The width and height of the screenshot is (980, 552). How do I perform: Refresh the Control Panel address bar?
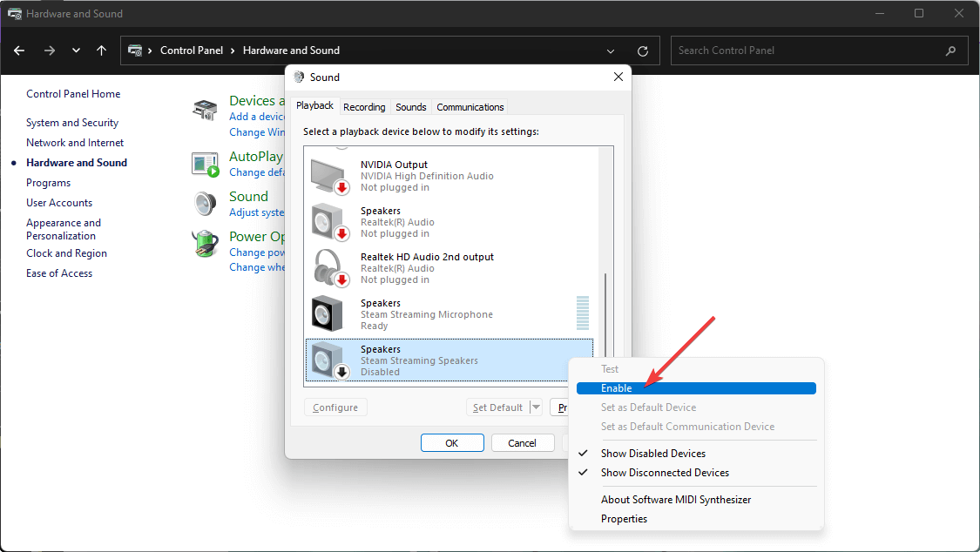pyautogui.click(x=643, y=51)
